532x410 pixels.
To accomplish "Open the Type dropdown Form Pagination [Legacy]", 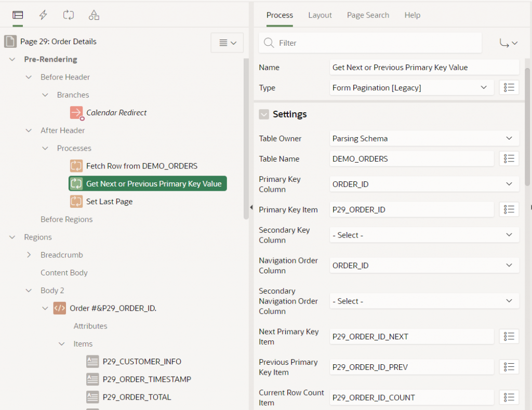I will pos(411,88).
